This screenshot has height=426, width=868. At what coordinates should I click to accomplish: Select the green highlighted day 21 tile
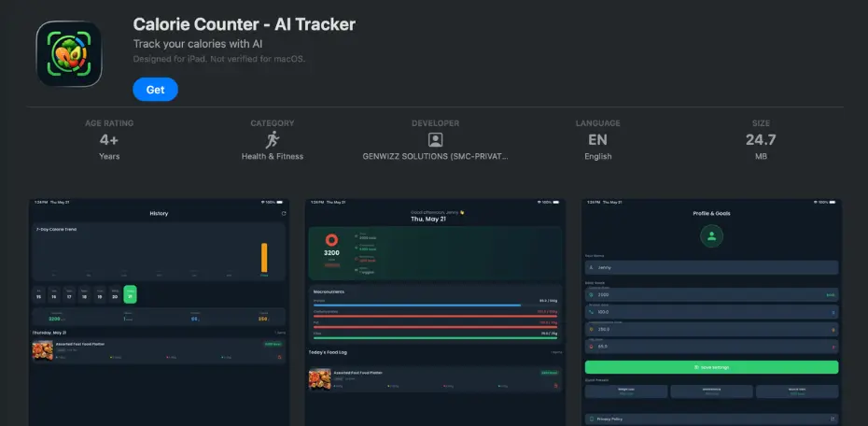(130, 294)
